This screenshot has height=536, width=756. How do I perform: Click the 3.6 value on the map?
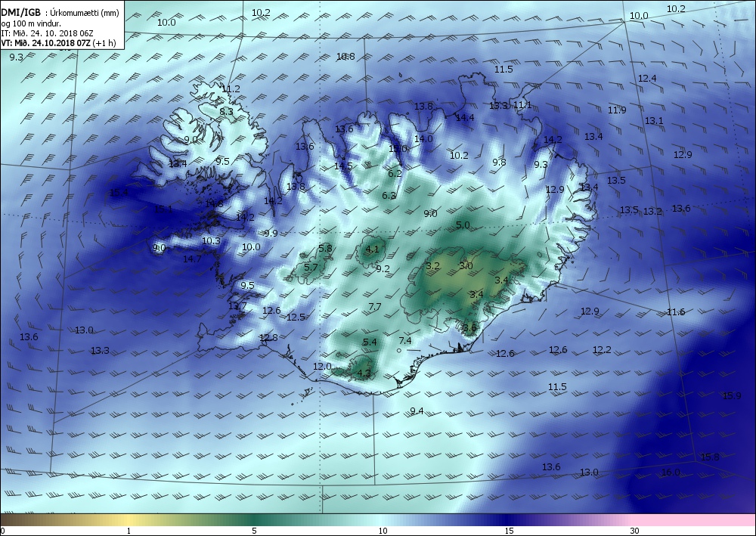tap(469, 328)
